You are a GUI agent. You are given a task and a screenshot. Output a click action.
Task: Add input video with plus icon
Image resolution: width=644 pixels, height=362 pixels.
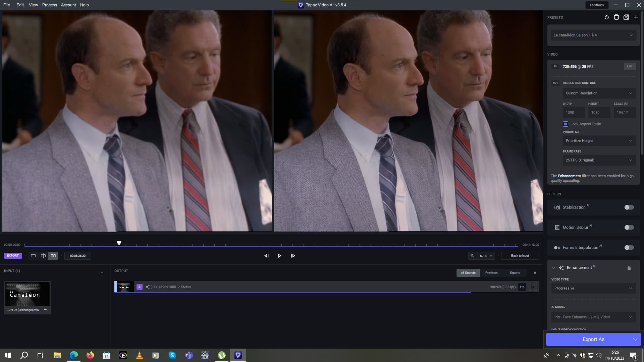102,273
